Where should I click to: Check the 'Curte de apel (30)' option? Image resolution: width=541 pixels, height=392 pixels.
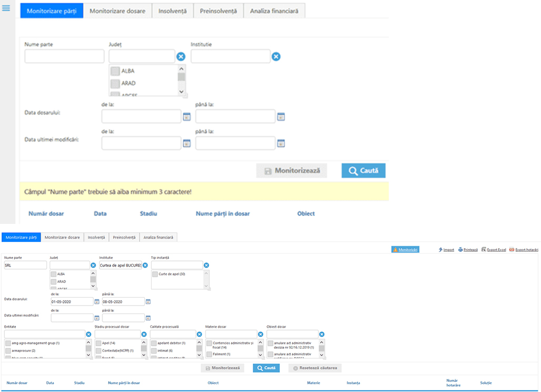[155, 275]
